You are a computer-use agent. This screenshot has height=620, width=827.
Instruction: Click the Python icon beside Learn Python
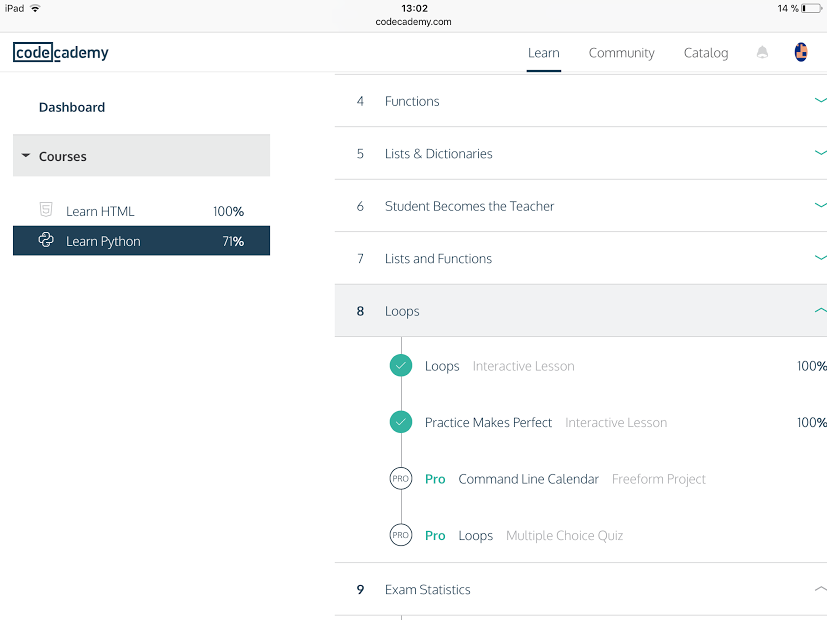pyautogui.click(x=46, y=240)
